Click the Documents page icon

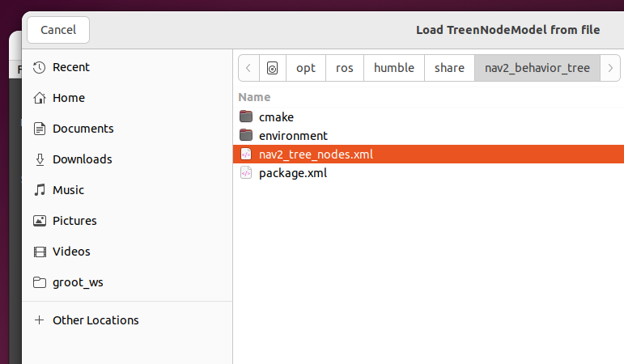click(40, 129)
